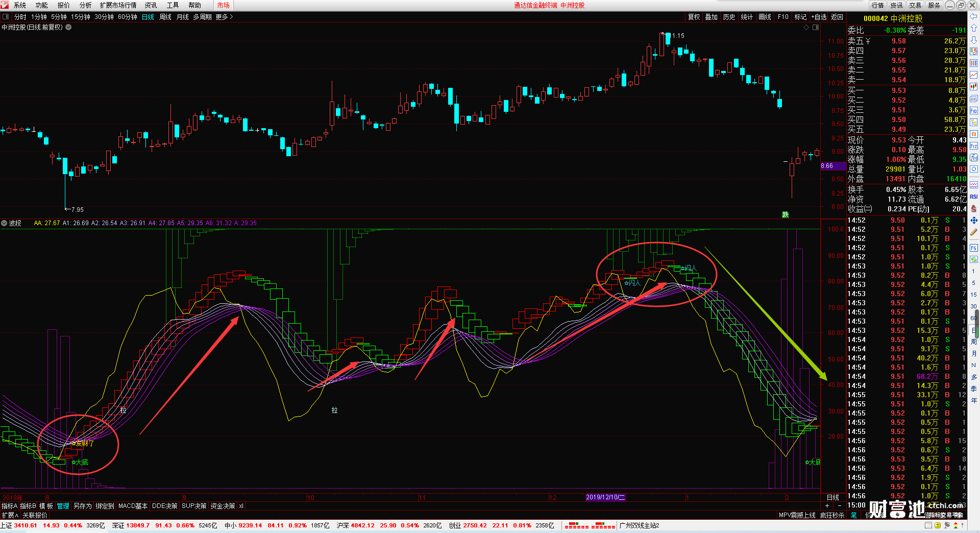980x533 pixels.
Task: Toggle the 标记 mark button
Action: (x=800, y=17)
